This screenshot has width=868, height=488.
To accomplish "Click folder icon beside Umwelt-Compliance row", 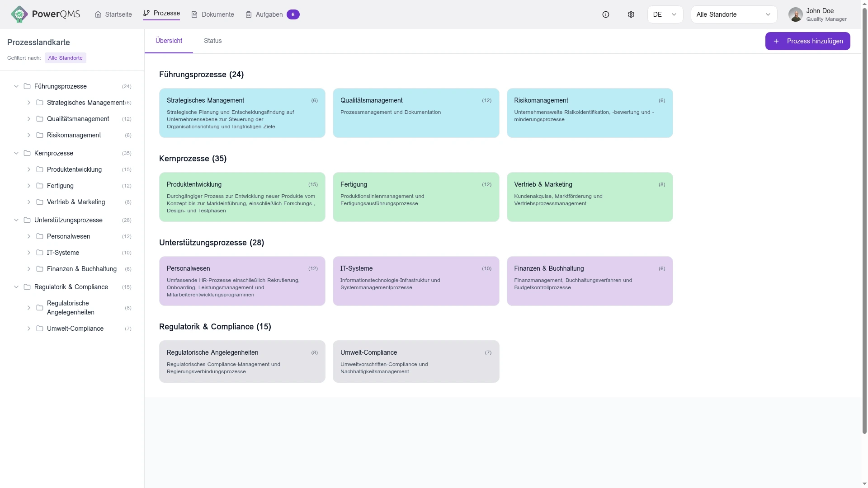I will click(40, 328).
